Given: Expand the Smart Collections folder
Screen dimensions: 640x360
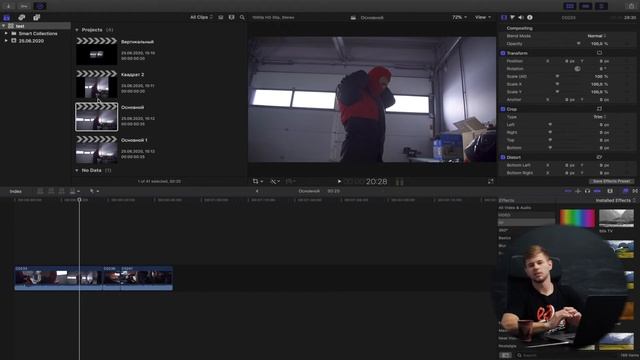Looking at the screenshot, I should 6,33.
